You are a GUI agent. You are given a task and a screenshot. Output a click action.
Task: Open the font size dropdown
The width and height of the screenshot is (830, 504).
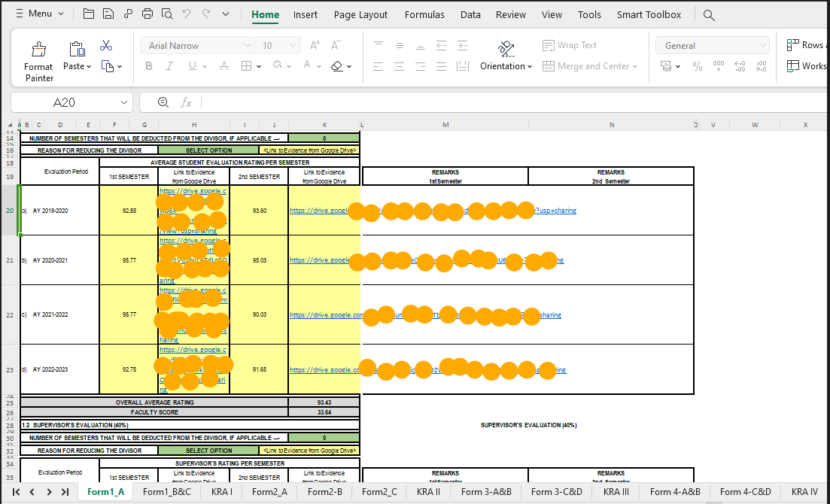pos(293,46)
